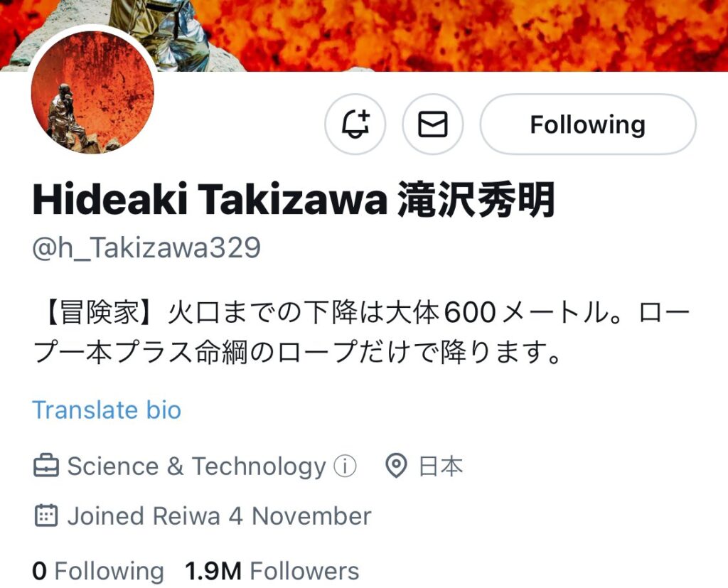Viewport: 728px width, 588px height.
Task: Open the round profile avatar photo
Action: pos(92,92)
